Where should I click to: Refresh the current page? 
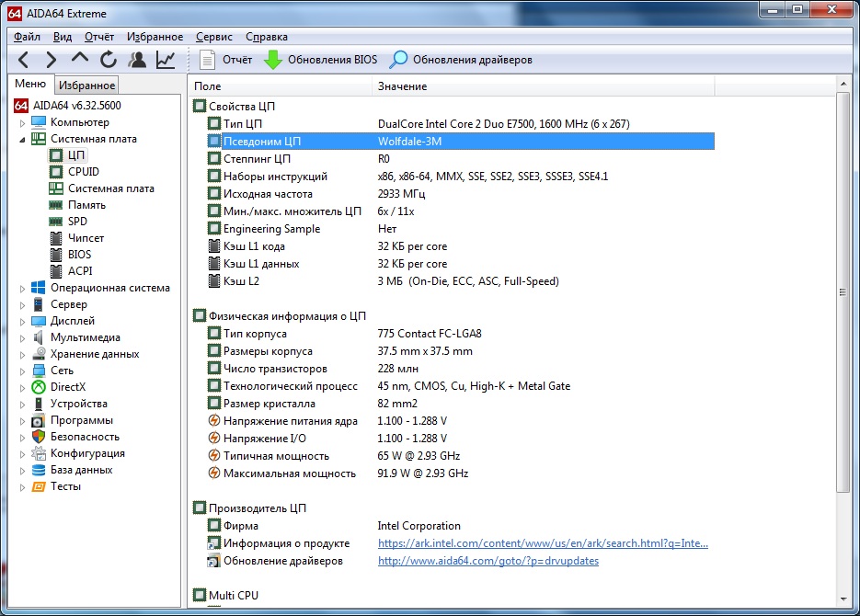[x=109, y=59]
